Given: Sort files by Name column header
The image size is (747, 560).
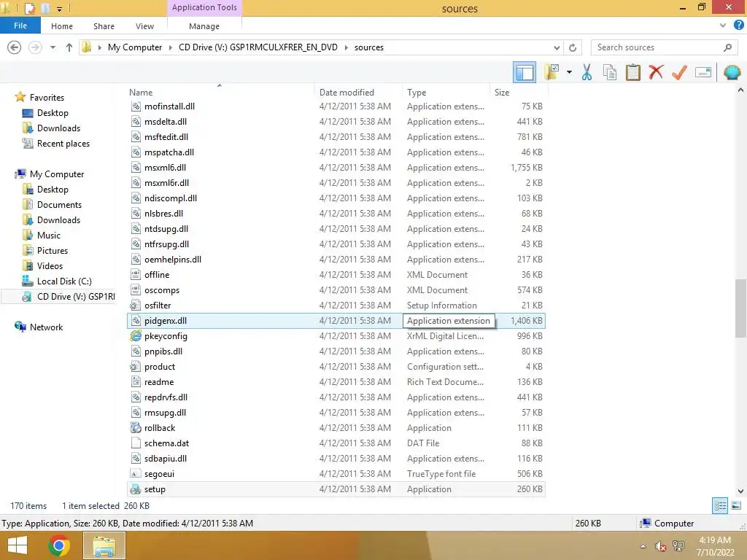Looking at the screenshot, I should [141, 93].
